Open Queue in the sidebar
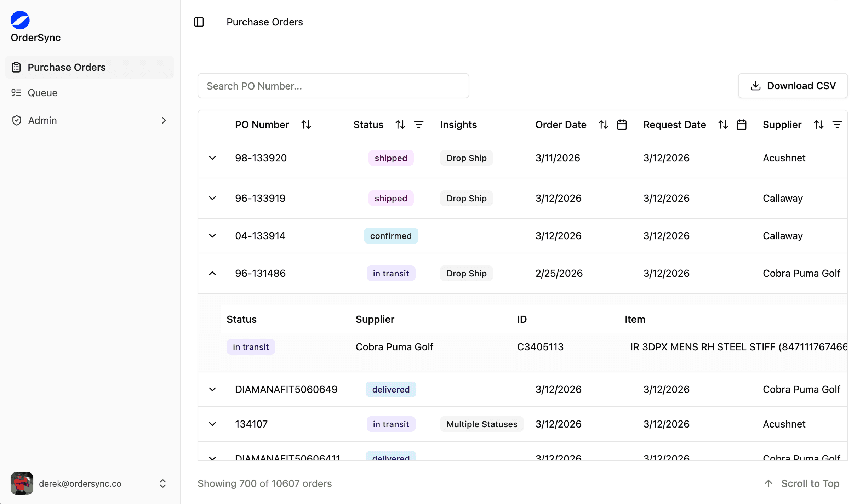Image resolution: width=863 pixels, height=504 pixels. (x=42, y=93)
